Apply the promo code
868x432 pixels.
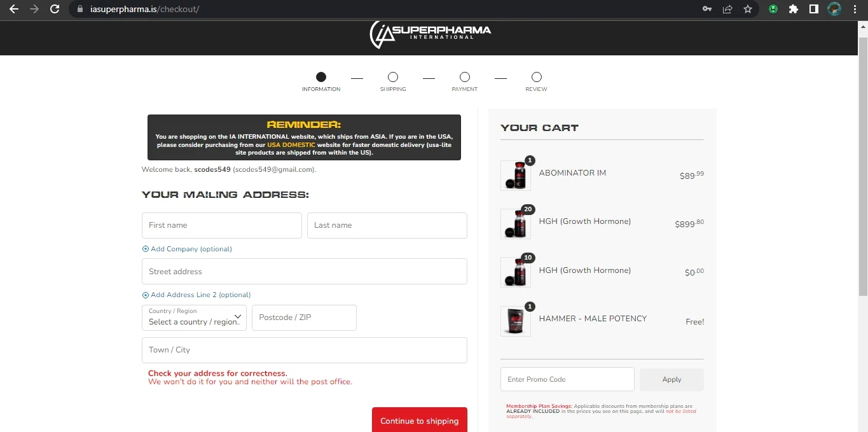coord(672,379)
